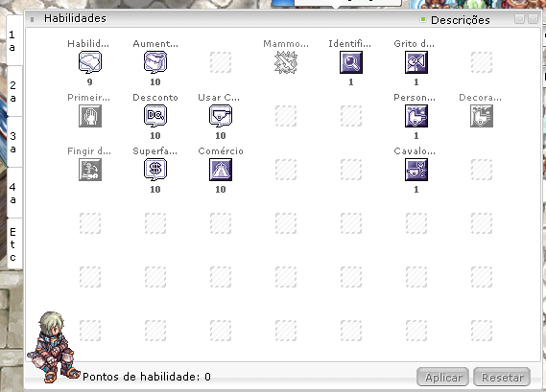
Task: Choose the Superfa... dollar skill icon
Action: 155,170
